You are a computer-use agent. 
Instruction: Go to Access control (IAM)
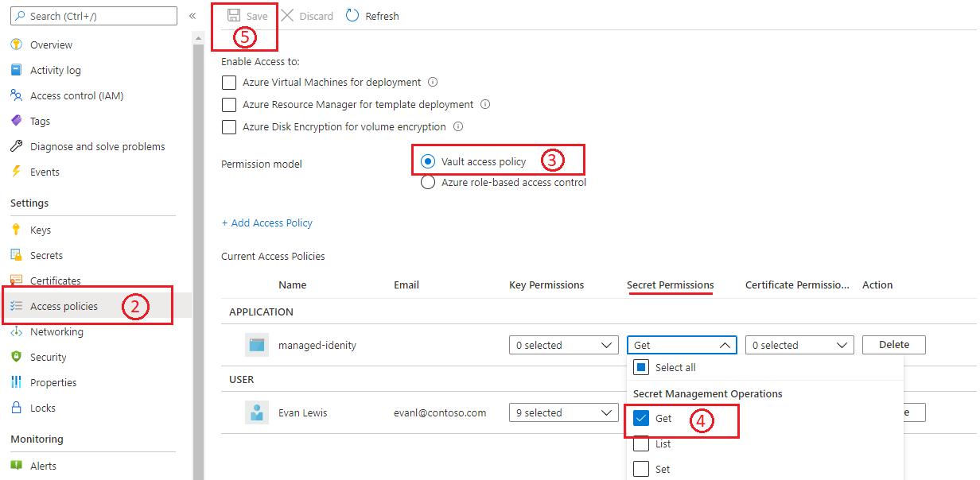point(76,96)
